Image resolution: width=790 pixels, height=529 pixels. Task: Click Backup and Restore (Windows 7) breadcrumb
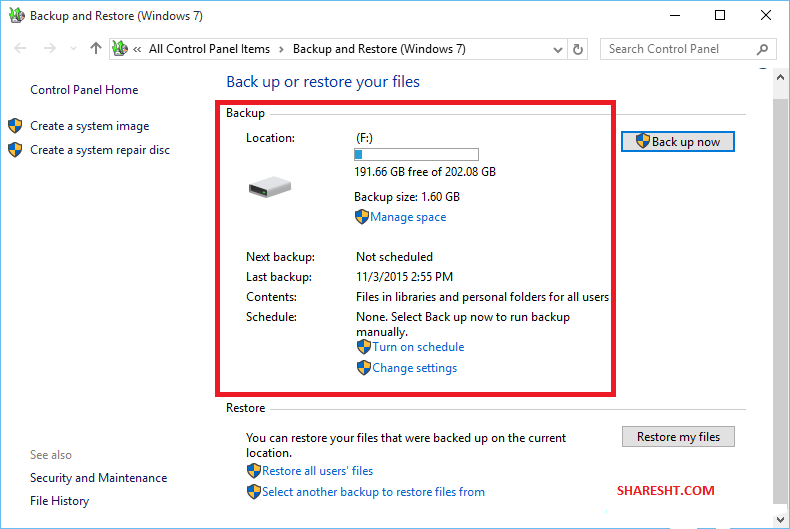(x=379, y=49)
